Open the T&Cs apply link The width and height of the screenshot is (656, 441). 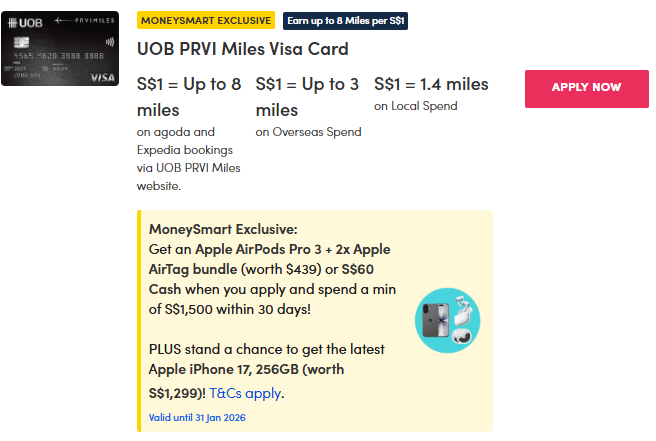point(245,393)
